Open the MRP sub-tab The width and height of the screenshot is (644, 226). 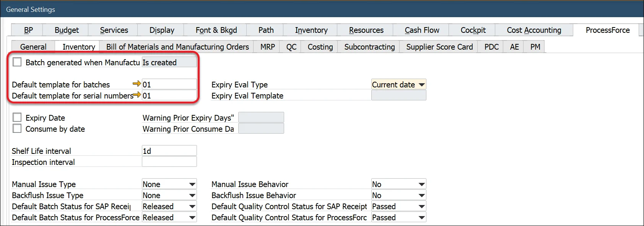(267, 47)
